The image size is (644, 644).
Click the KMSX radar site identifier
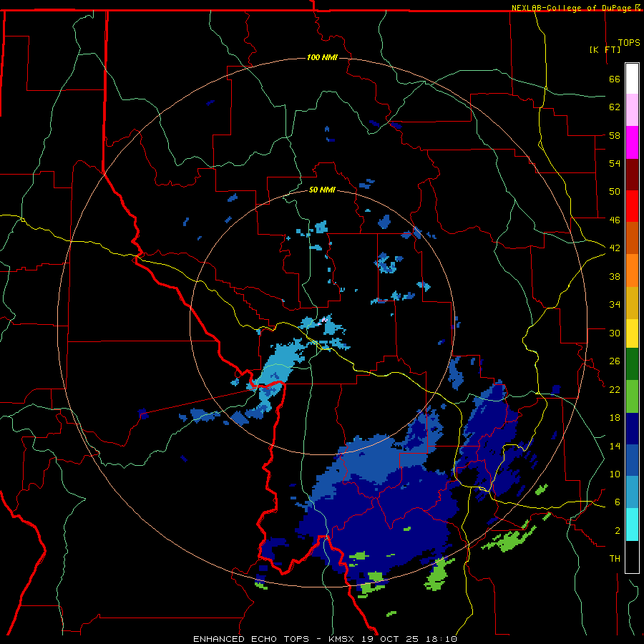tap(343, 639)
